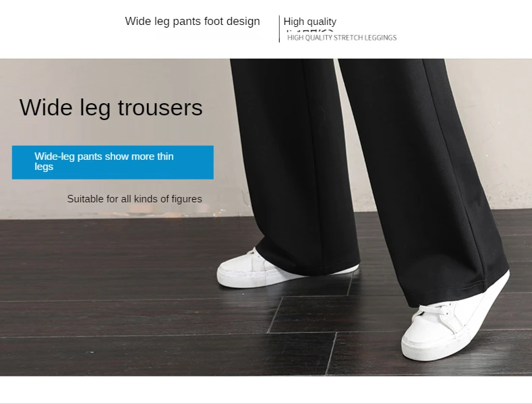Viewport: 532px width, 404px height.
Task: Click the word 'trousers' in the headline
Action: 160,108
